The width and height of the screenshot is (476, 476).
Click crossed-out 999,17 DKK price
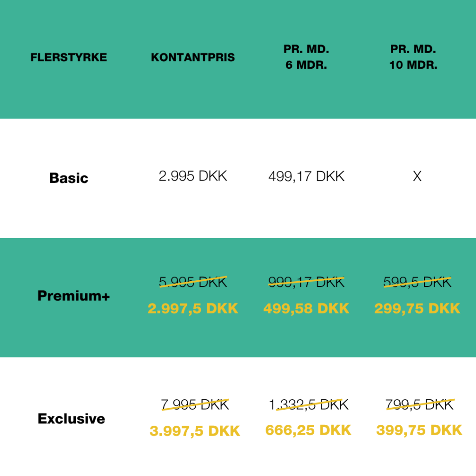pyautogui.click(x=306, y=282)
